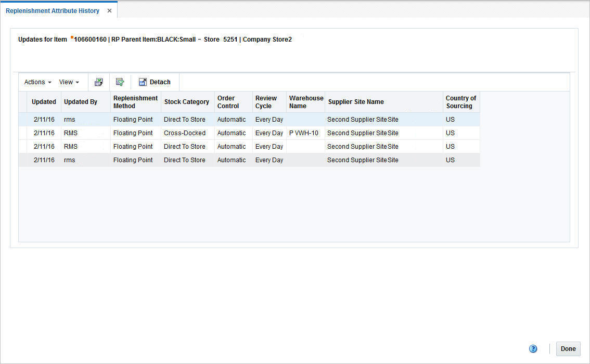This screenshot has height=364, width=590.
Task: Click the Detach label in toolbar
Action: click(x=159, y=82)
